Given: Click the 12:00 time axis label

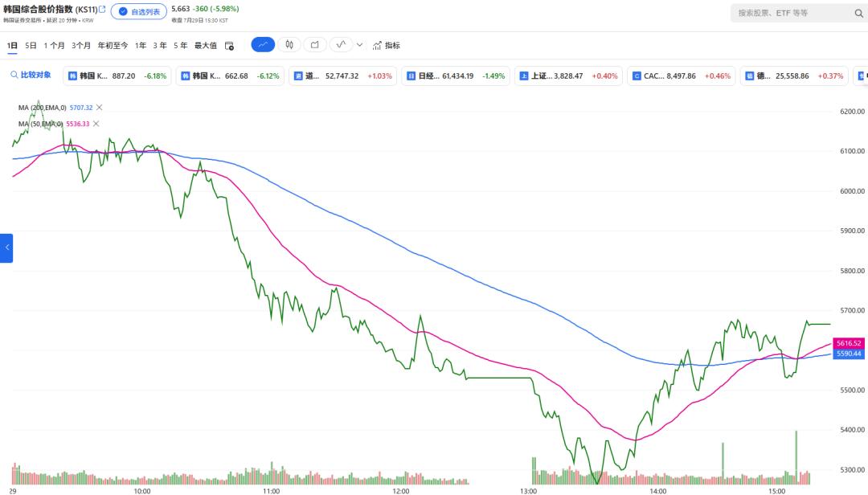Looking at the screenshot, I should coord(401,491).
